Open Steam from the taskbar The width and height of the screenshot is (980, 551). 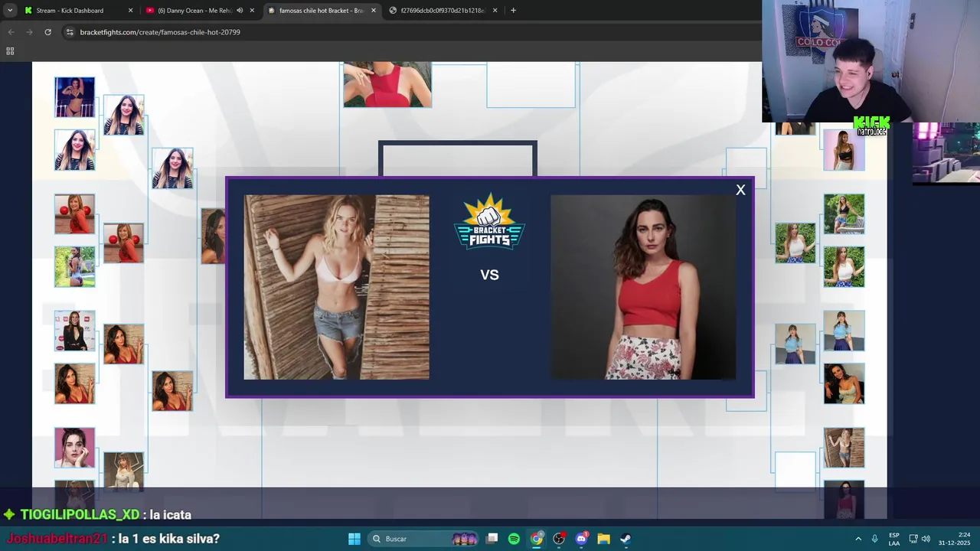(626, 539)
